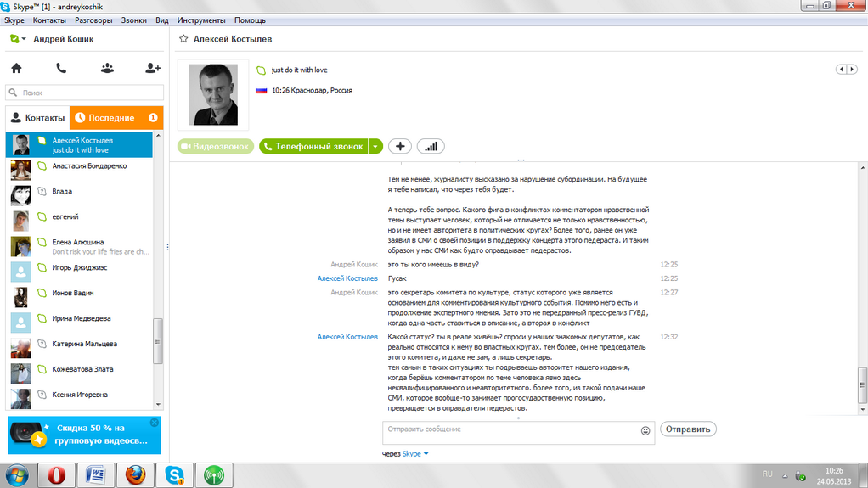This screenshot has width=868, height=488.
Task: Open the Opera browser from the taskbar
Action: (x=59, y=475)
